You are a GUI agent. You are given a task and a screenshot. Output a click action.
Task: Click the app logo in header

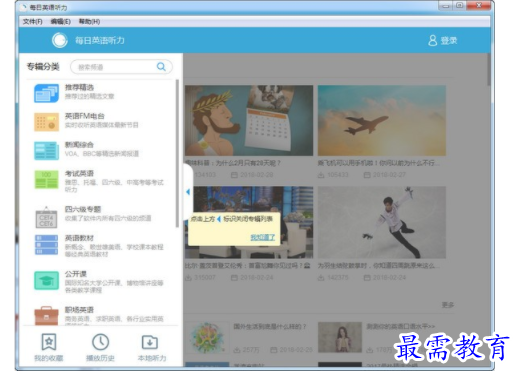click(x=59, y=40)
